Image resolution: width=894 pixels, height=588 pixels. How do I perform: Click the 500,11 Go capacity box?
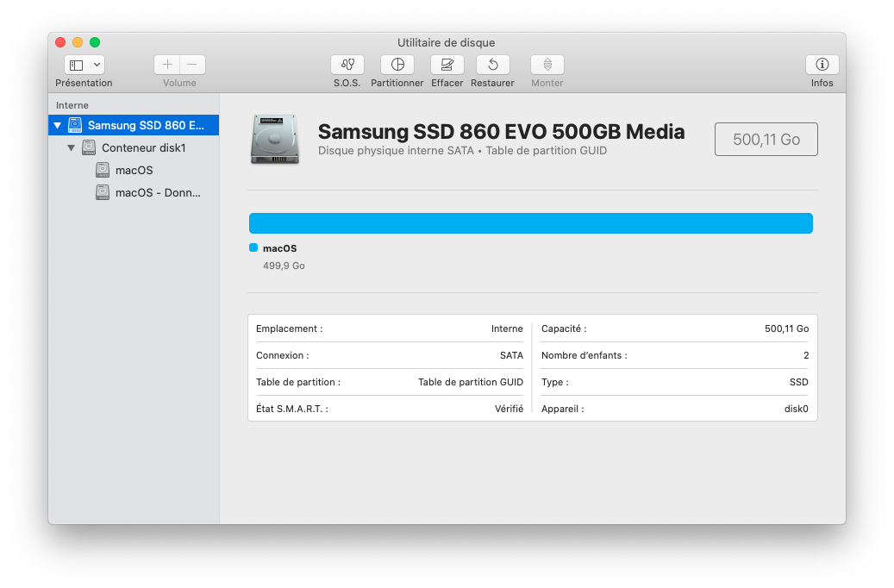pyautogui.click(x=766, y=139)
